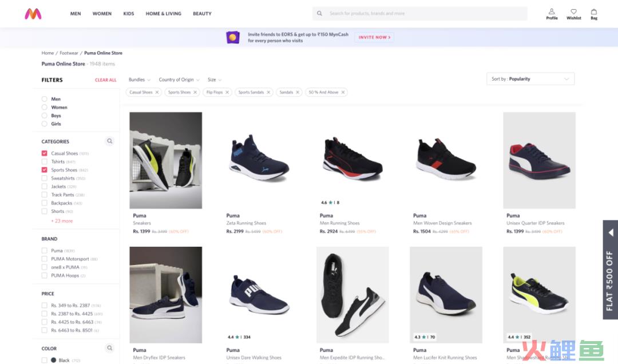Check the Sweatshirts category

pos(45,178)
